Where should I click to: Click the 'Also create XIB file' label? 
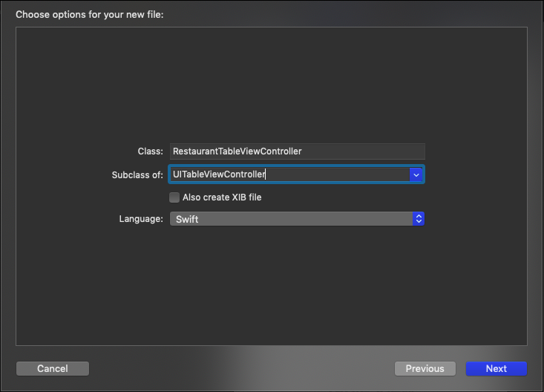pyautogui.click(x=222, y=197)
